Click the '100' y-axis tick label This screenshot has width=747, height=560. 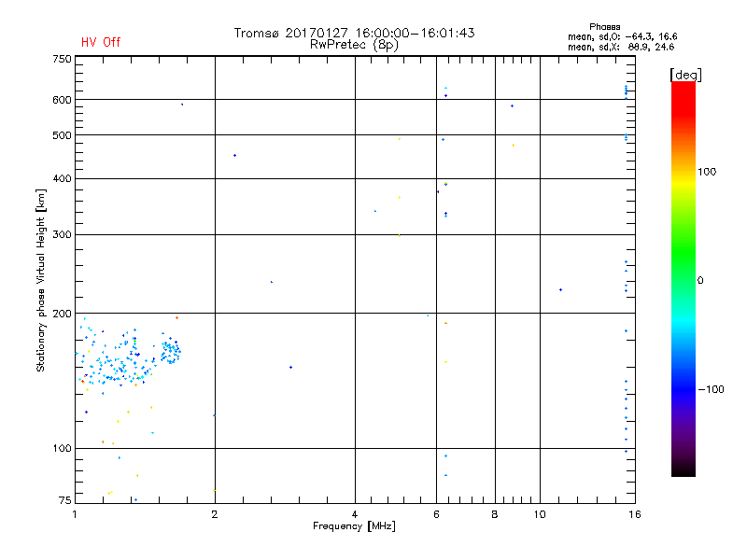(62, 449)
